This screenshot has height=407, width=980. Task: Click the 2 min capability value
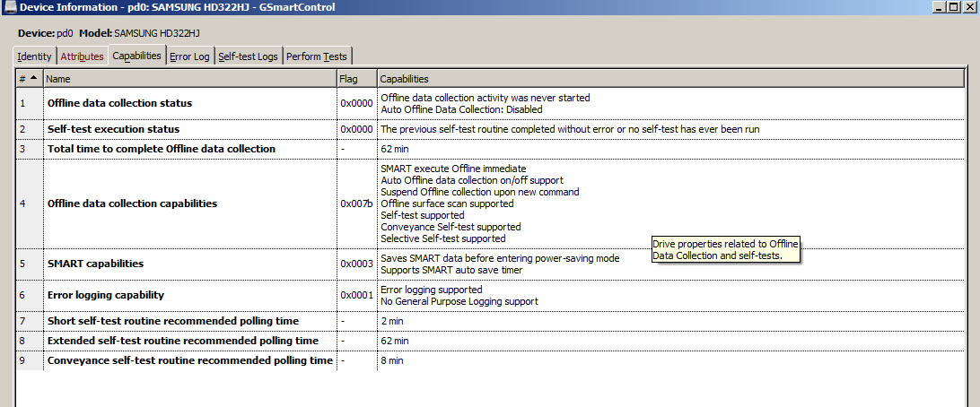tap(392, 321)
